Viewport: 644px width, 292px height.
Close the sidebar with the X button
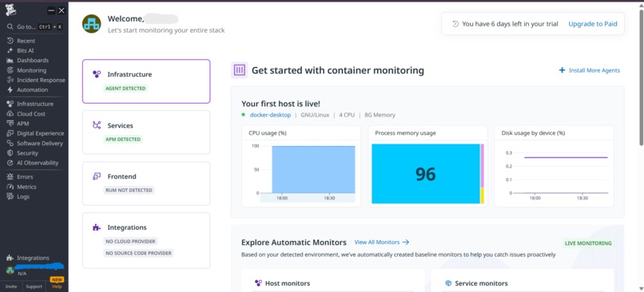(x=62, y=10)
